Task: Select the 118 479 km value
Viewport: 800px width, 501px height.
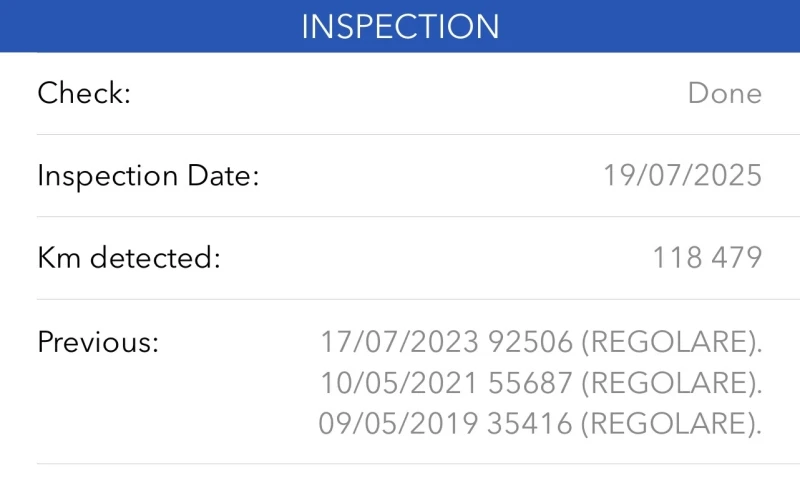Action: point(707,258)
